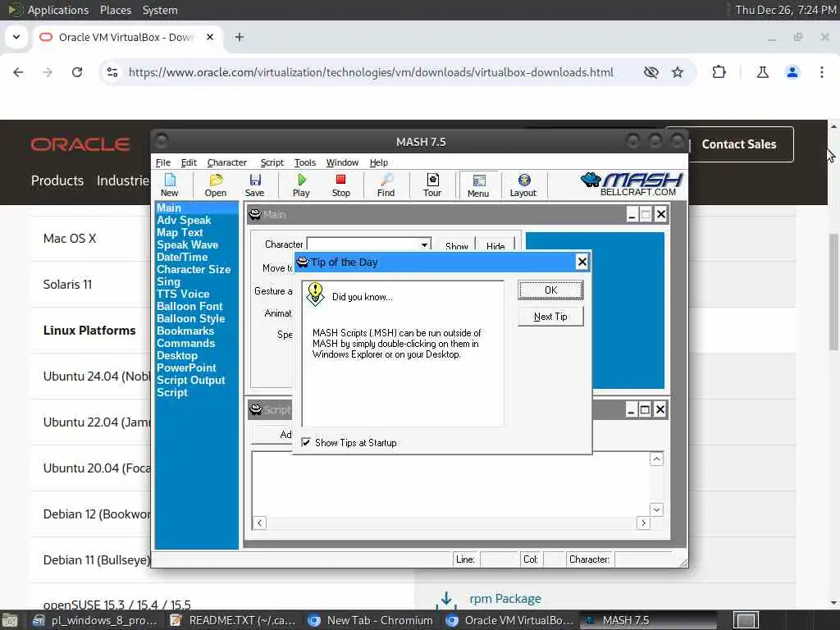Select Balloon Font in the sidebar
This screenshot has width=840, height=630.
pyautogui.click(x=189, y=307)
